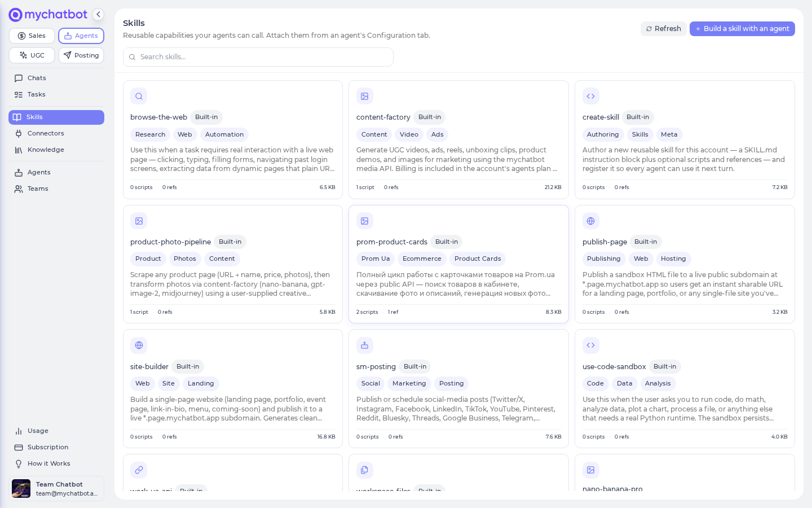Screen dimensions: 812x508
Task: Click the Video tag on content-factory
Action: point(409,135)
